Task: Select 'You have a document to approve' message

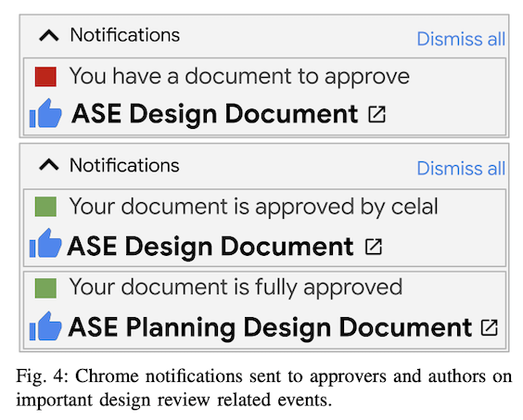Action: pyautogui.click(x=239, y=77)
